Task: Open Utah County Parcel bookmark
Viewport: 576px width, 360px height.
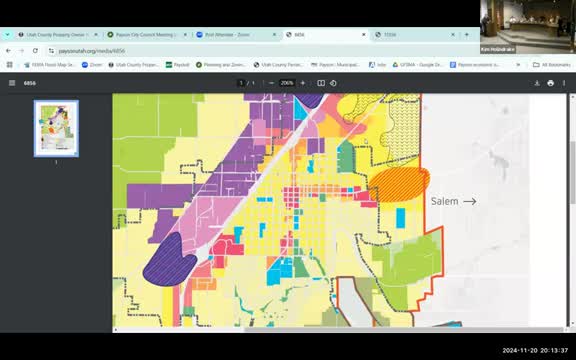Action: coord(278,65)
